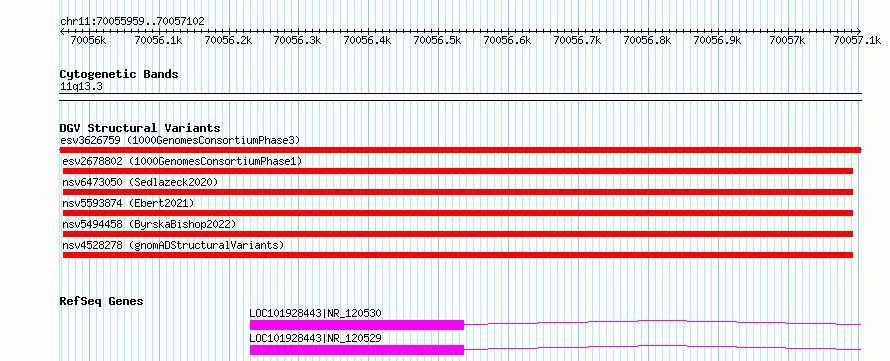Click the esv3626759 structural variant bar
Image resolution: width=890 pixels, height=361 pixels.
[x=460, y=150]
